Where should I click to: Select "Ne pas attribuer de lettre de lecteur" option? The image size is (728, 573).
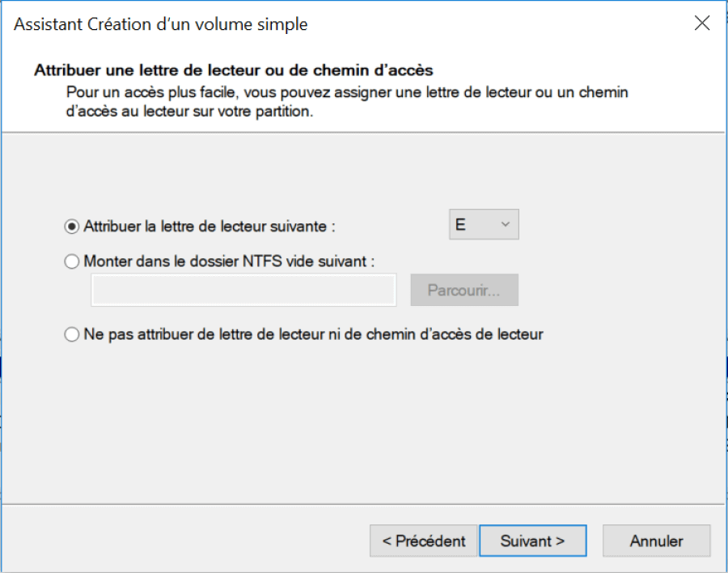coord(71,333)
